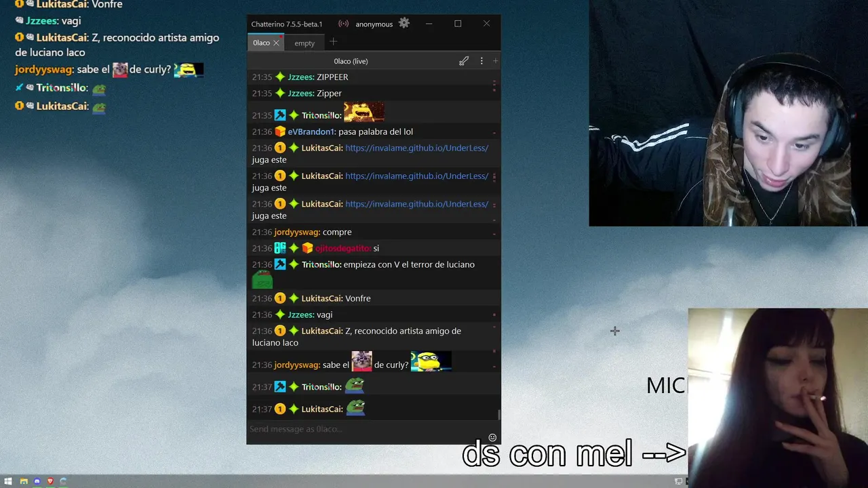This screenshot has height=488, width=868.
Task: Click the 0laco (live) split header
Action: pos(351,61)
